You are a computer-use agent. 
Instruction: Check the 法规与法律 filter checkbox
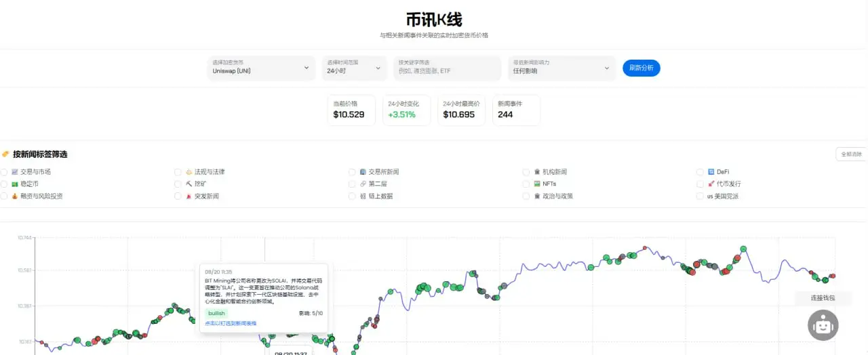pos(178,172)
